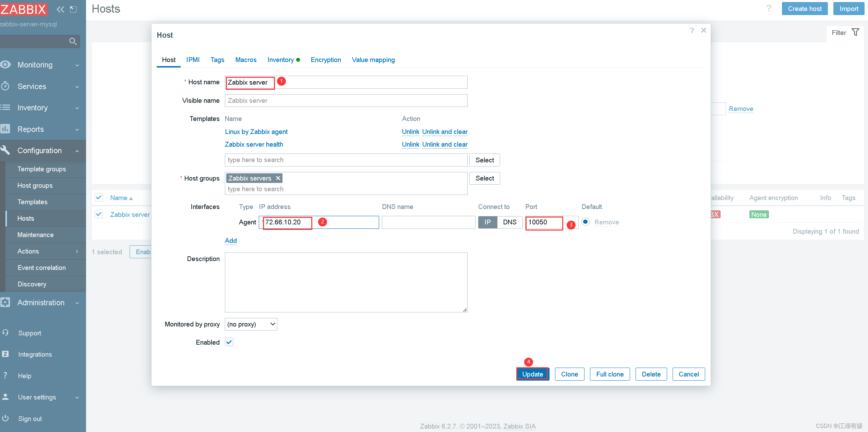This screenshot has height=432, width=868.
Task: Open the Value mapping tab
Action: pyautogui.click(x=373, y=60)
